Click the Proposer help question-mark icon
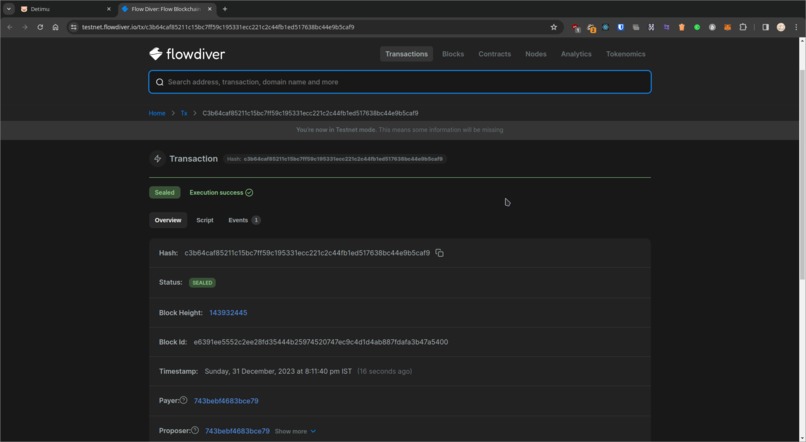806x442 pixels. pos(195,430)
